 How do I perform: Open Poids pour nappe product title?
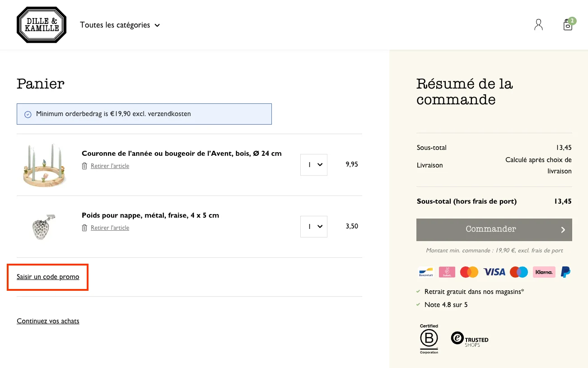[150, 215]
